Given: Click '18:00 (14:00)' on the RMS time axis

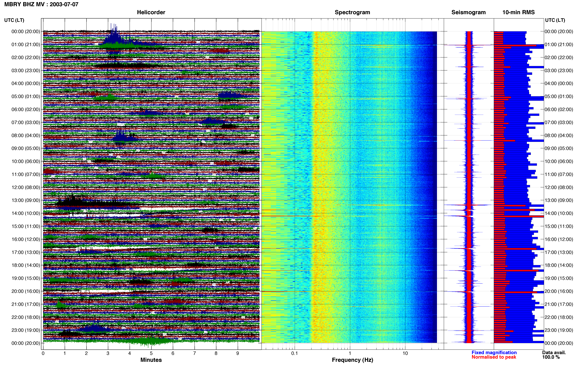Looking at the screenshot, I should coord(559,265).
